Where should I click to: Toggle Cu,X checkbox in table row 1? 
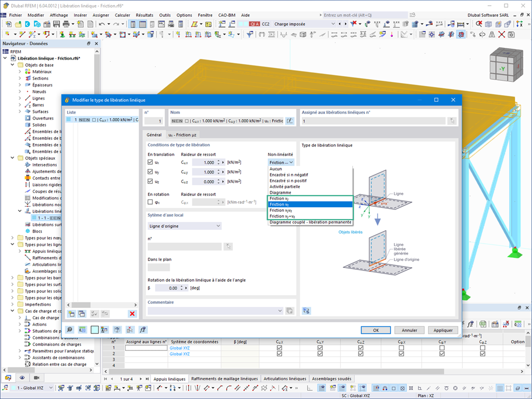coord(279,348)
